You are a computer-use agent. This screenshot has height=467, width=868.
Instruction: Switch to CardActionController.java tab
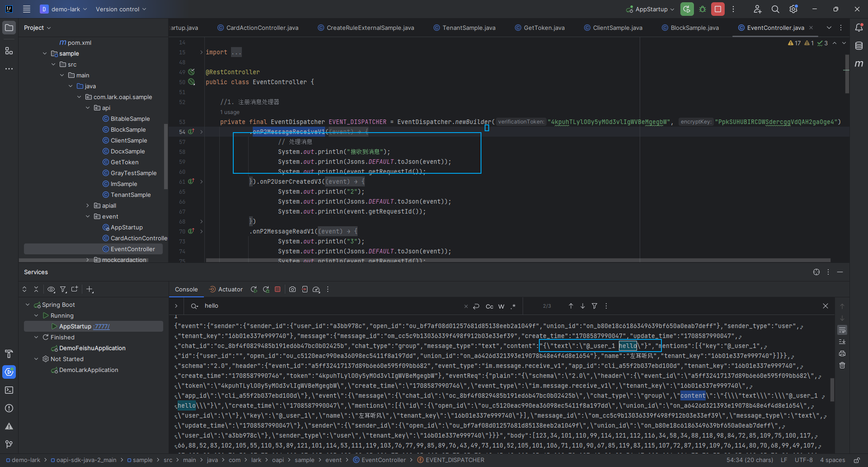coord(258,28)
